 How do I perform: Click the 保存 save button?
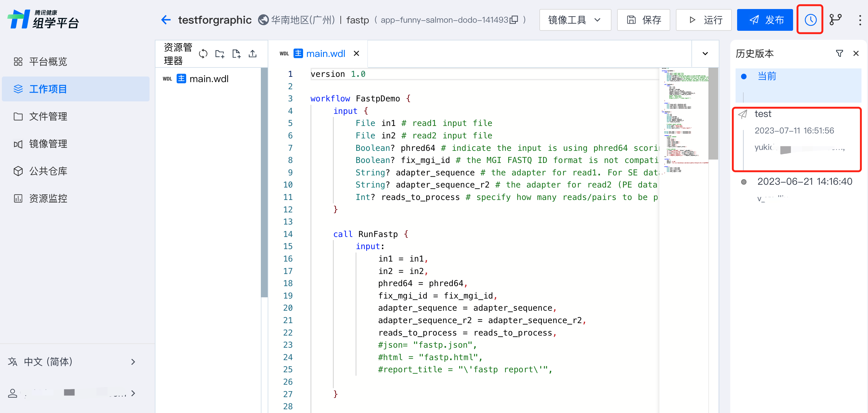(643, 20)
